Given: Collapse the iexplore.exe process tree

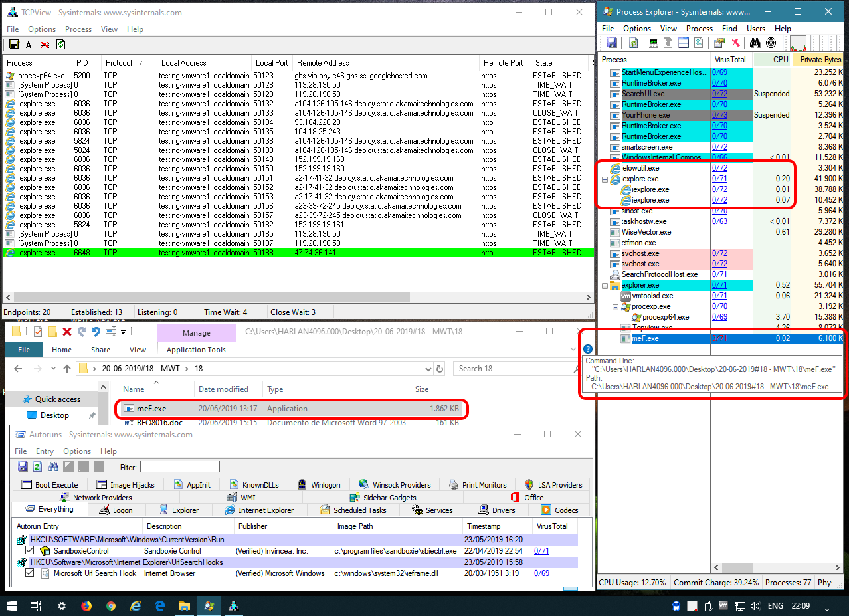Looking at the screenshot, I should coord(605,179).
